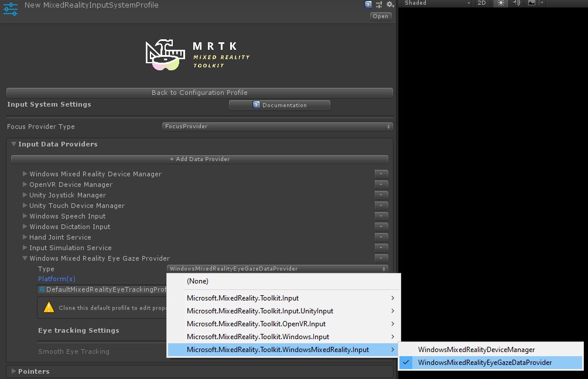Open the scene effects dropdown arrow
Image resolution: width=588 pixels, height=379 pixels.
[x=542, y=3]
